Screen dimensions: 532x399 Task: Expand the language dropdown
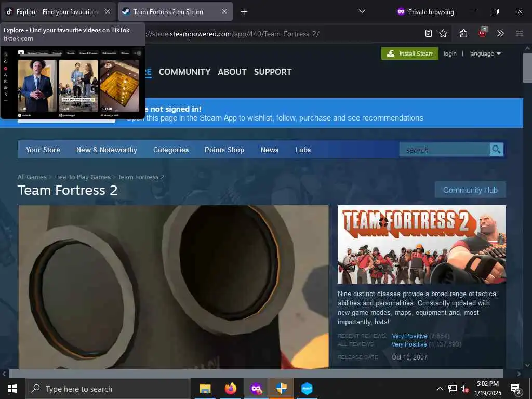(485, 54)
